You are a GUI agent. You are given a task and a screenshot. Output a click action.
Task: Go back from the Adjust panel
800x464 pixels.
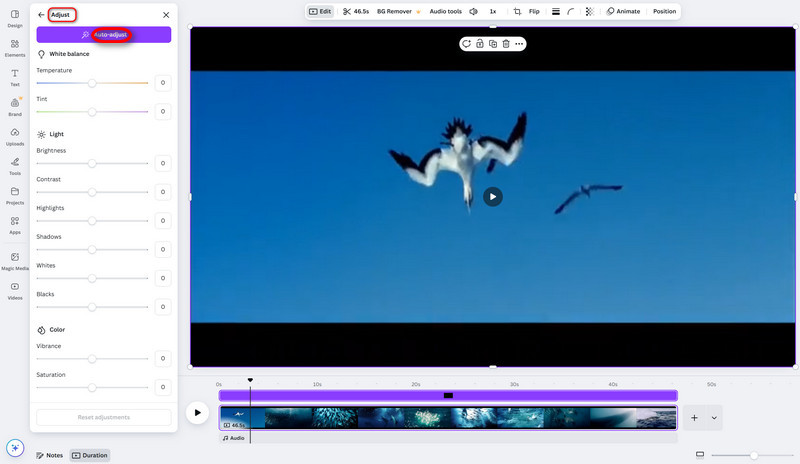point(41,15)
